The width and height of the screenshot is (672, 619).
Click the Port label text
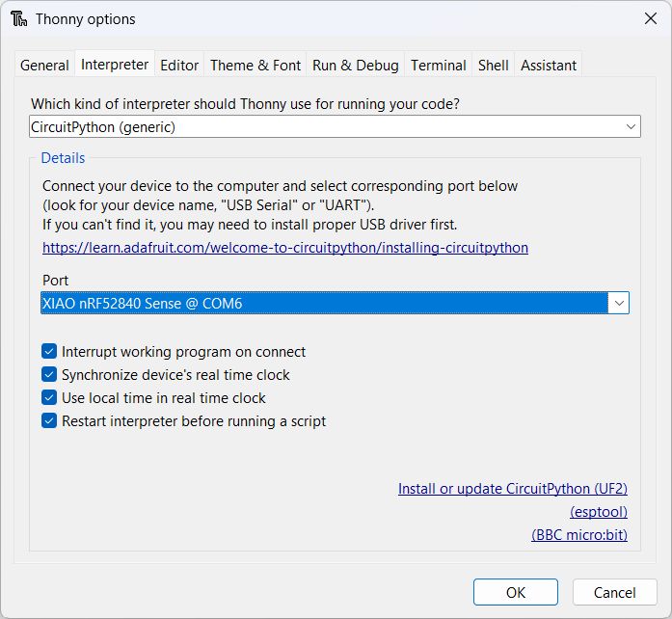click(x=55, y=281)
